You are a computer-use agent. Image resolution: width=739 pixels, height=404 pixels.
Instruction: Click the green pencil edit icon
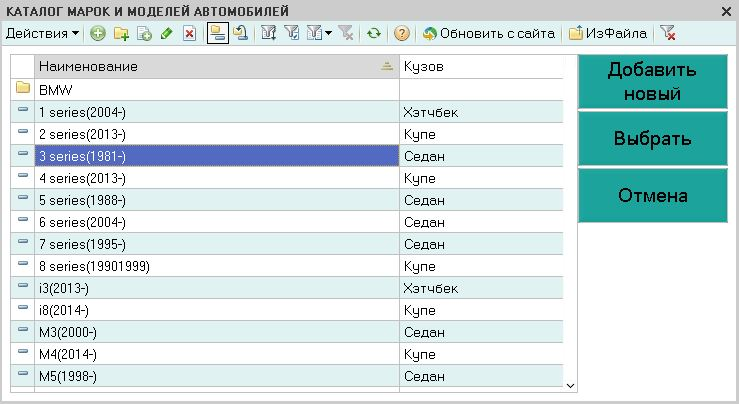click(x=166, y=33)
